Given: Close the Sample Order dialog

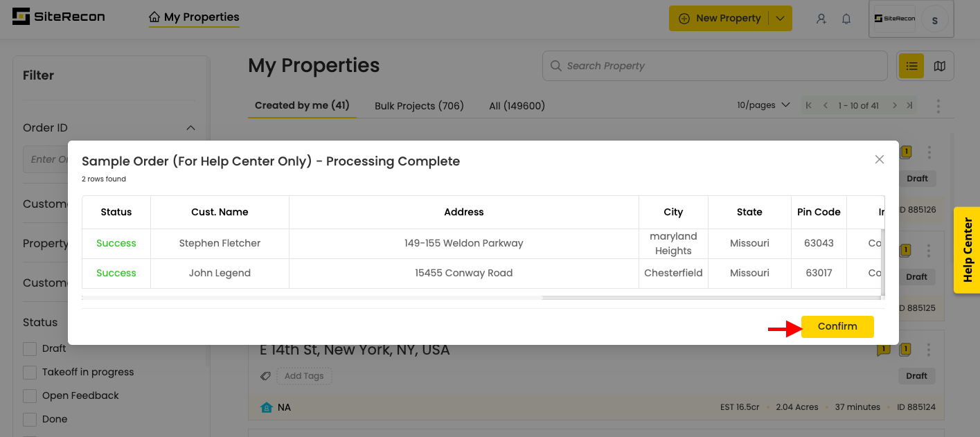Looking at the screenshot, I should [x=880, y=159].
